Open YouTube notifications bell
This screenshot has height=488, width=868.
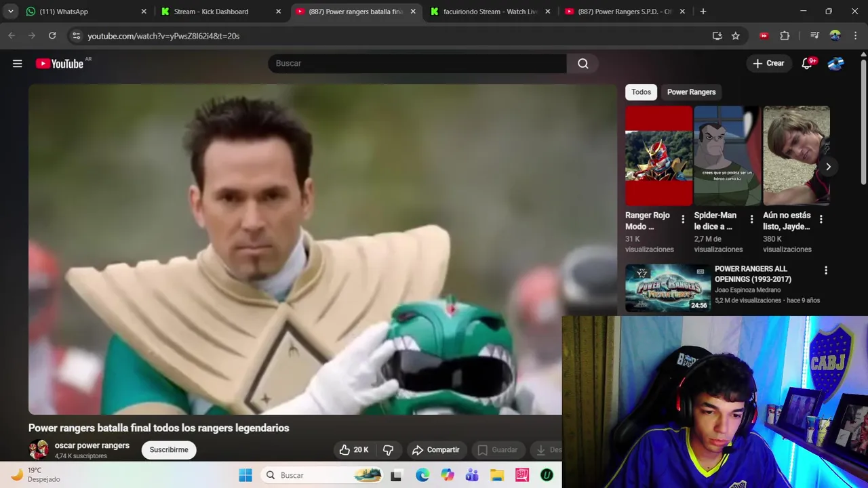(807, 63)
